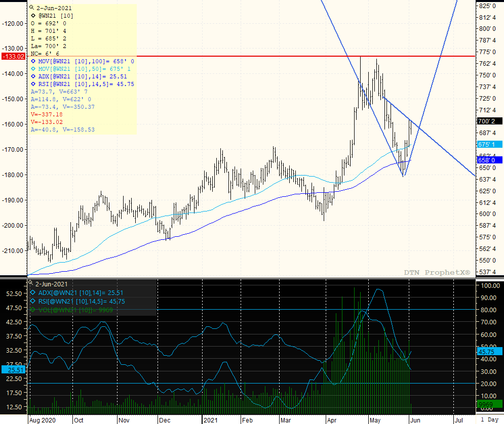Click the dark blue 658'0 price tag

point(489,160)
